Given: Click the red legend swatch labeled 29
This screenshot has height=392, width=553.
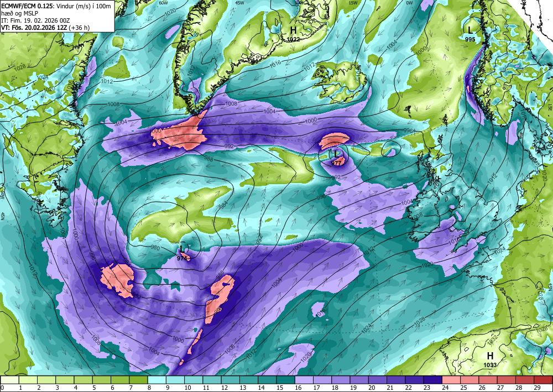Looking at the screenshot, I should pos(544,380).
